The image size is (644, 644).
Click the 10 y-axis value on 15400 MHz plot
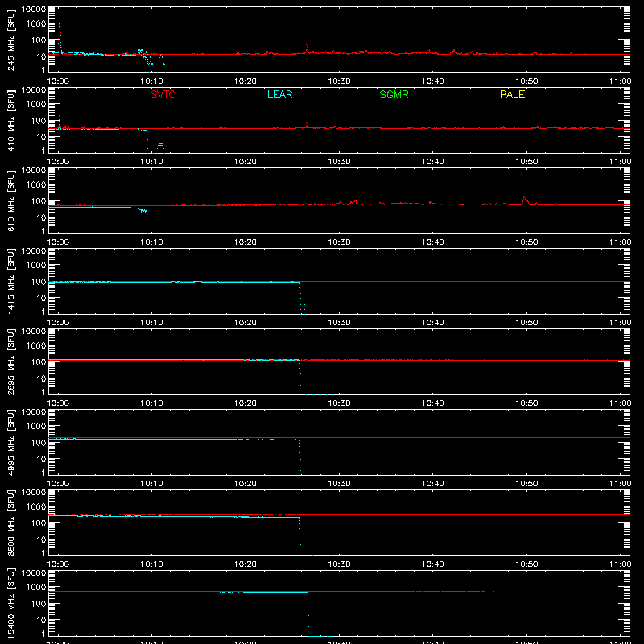coord(41,620)
